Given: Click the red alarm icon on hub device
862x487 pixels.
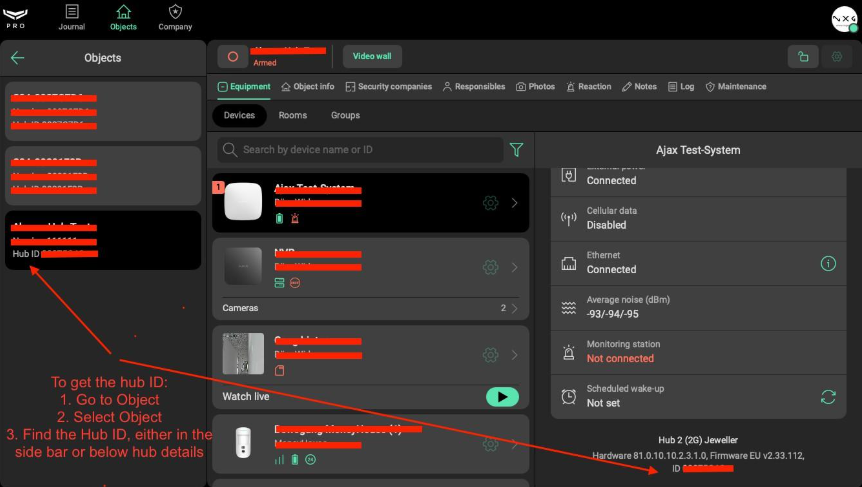Looking at the screenshot, I should tap(295, 219).
